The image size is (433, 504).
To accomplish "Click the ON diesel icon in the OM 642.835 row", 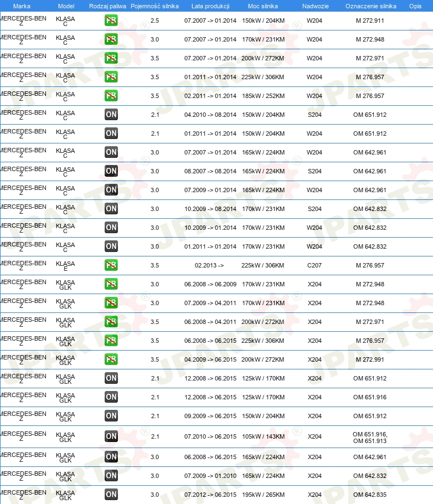I will (111, 495).
